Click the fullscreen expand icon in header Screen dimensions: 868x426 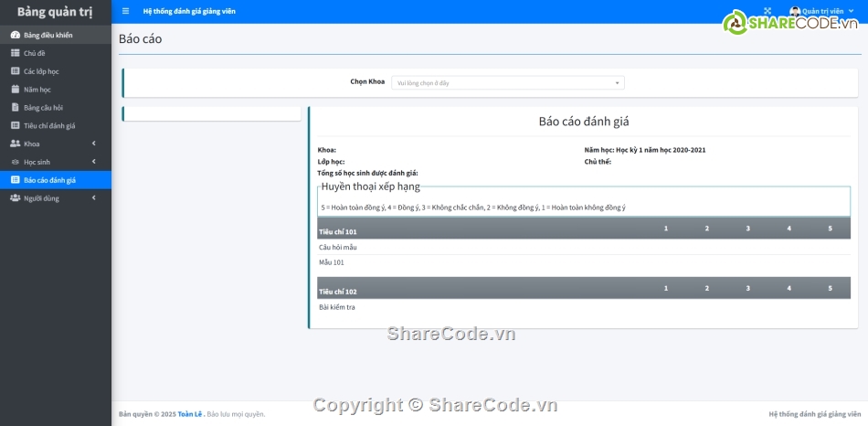[x=767, y=12]
